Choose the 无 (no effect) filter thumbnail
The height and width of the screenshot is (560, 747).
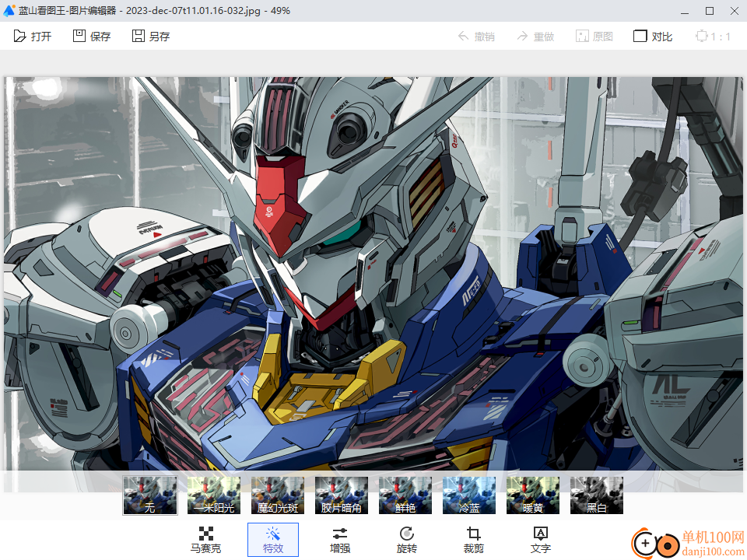(x=150, y=495)
